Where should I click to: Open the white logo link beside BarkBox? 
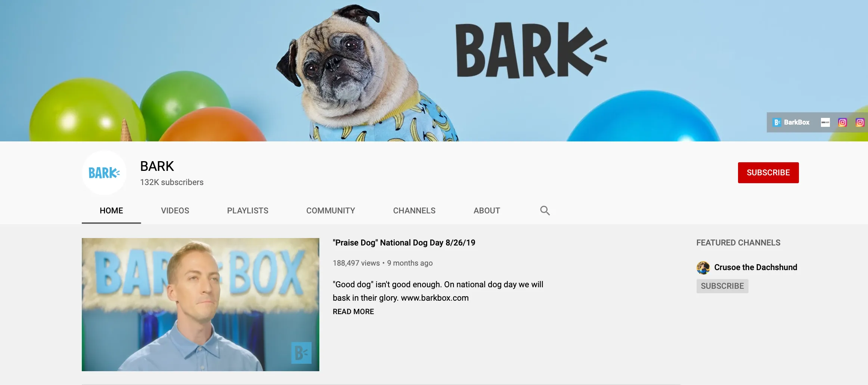tap(825, 122)
